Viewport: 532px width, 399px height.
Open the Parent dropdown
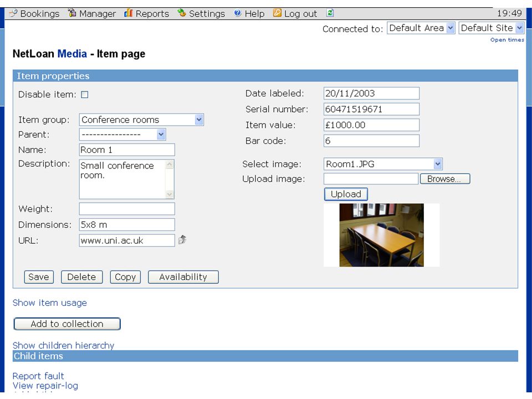click(x=122, y=134)
